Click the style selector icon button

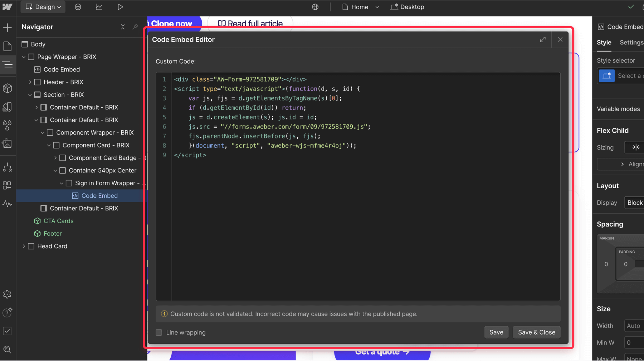pyautogui.click(x=607, y=76)
